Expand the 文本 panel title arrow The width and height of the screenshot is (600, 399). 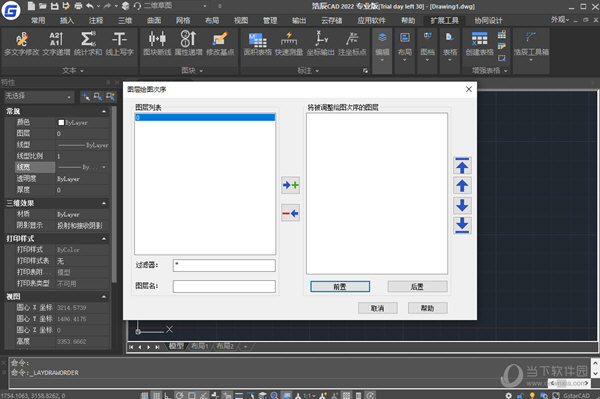tap(82, 71)
